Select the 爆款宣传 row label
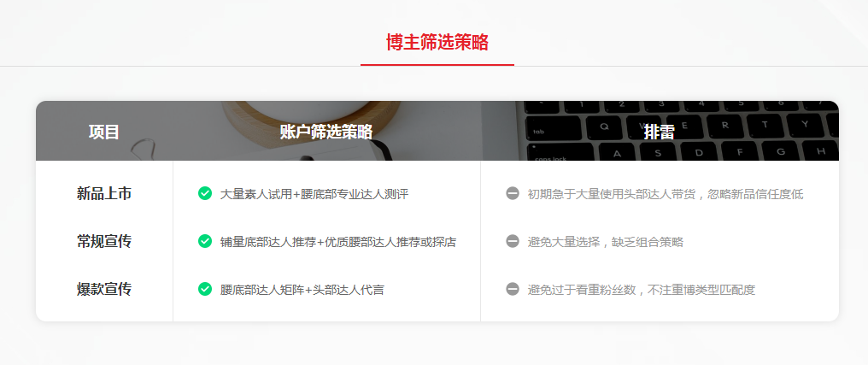868x365 pixels. 104,289
